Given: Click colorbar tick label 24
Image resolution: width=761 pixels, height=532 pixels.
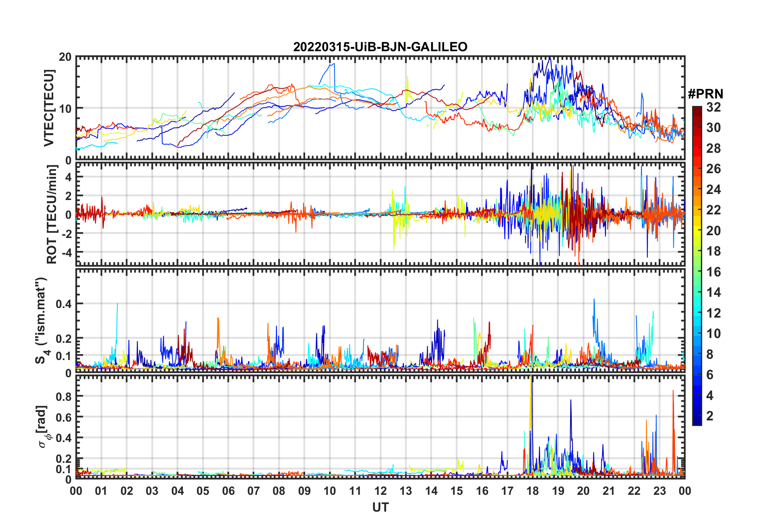Looking at the screenshot, I should click(x=713, y=190).
